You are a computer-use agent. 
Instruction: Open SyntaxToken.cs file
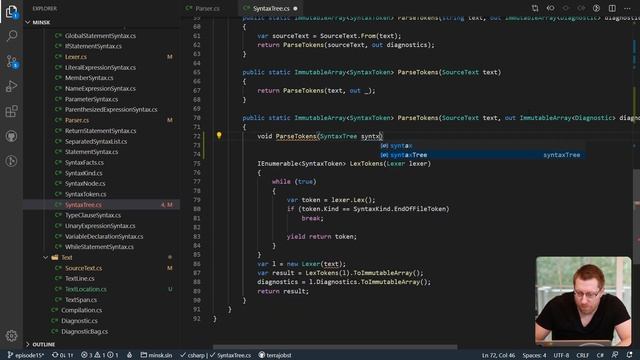point(85,194)
